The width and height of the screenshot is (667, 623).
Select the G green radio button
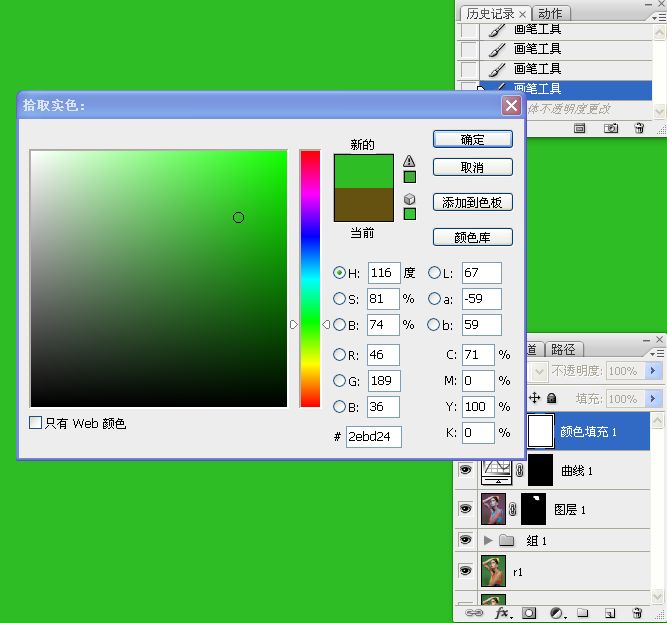pos(339,380)
